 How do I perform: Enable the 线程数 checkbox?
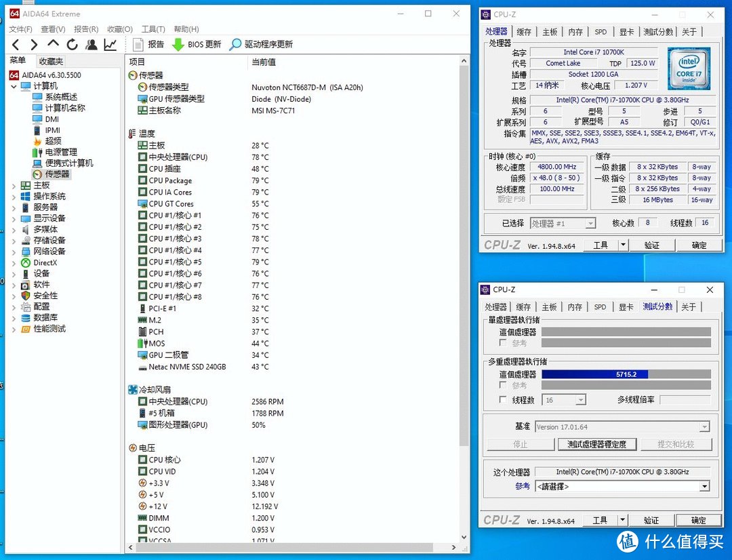click(x=503, y=400)
